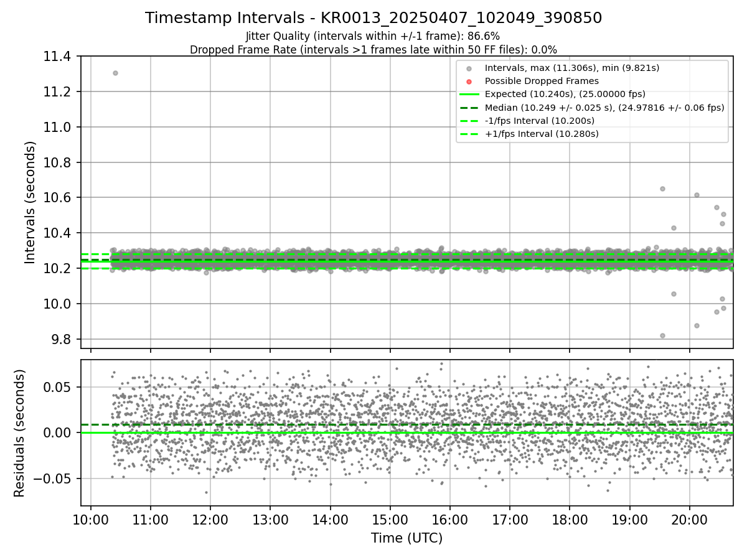
Task: Click the '11.4' y-axis tick label
Action: pos(59,57)
